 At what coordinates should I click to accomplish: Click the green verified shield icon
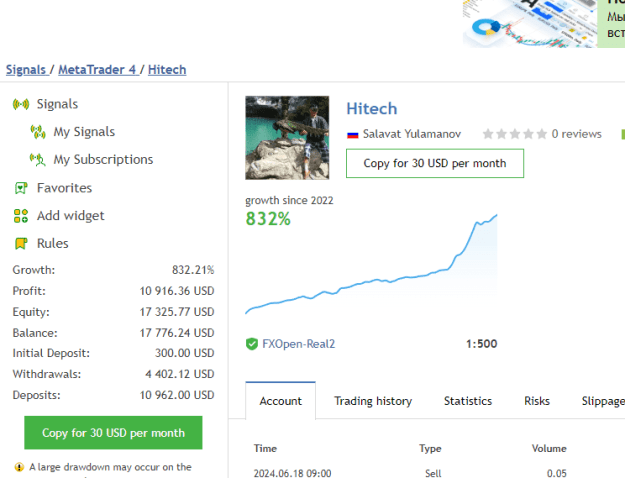tap(252, 344)
